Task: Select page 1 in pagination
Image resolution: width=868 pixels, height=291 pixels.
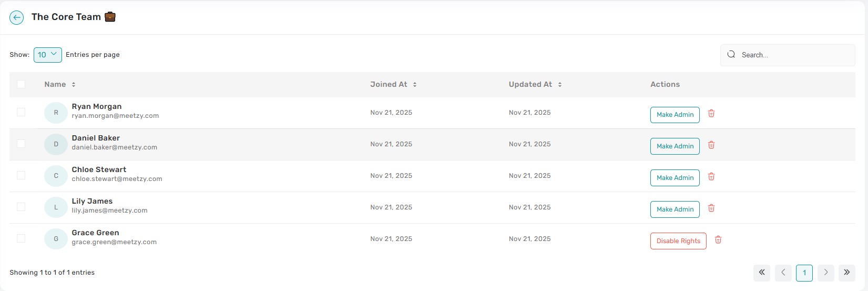Action: (x=804, y=273)
